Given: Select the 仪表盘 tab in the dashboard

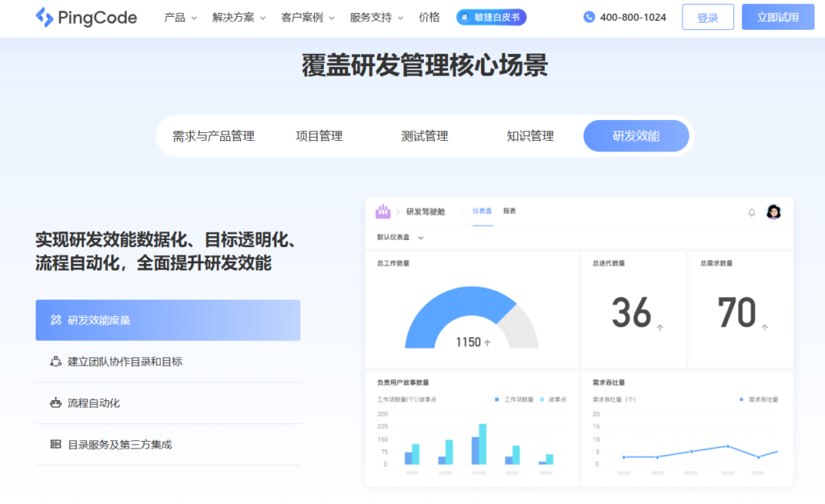Looking at the screenshot, I should [x=482, y=211].
